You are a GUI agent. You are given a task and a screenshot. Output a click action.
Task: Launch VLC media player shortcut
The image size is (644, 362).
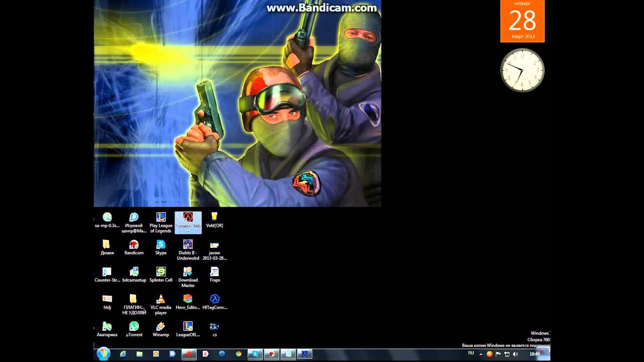click(161, 304)
